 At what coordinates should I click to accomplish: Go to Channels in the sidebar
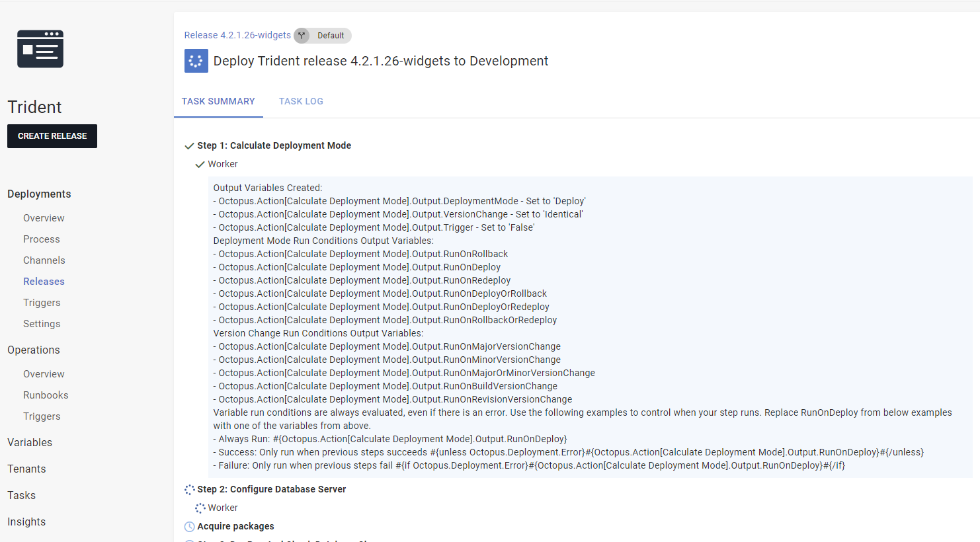pyautogui.click(x=44, y=260)
